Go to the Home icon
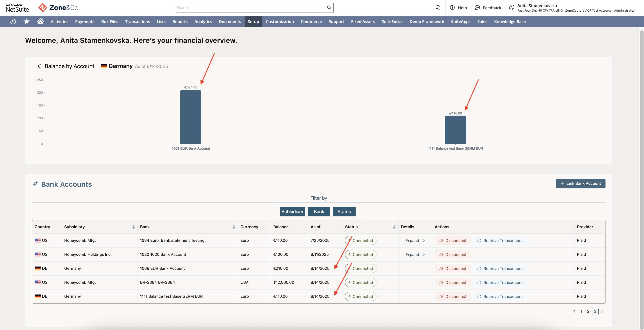Image resolution: width=644 pixels, height=330 pixels. point(40,21)
